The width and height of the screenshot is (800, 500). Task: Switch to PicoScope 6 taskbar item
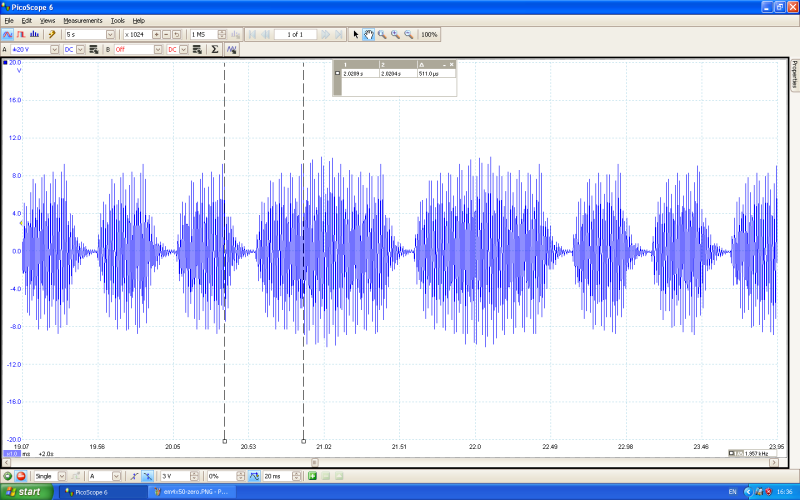tap(102, 492)
